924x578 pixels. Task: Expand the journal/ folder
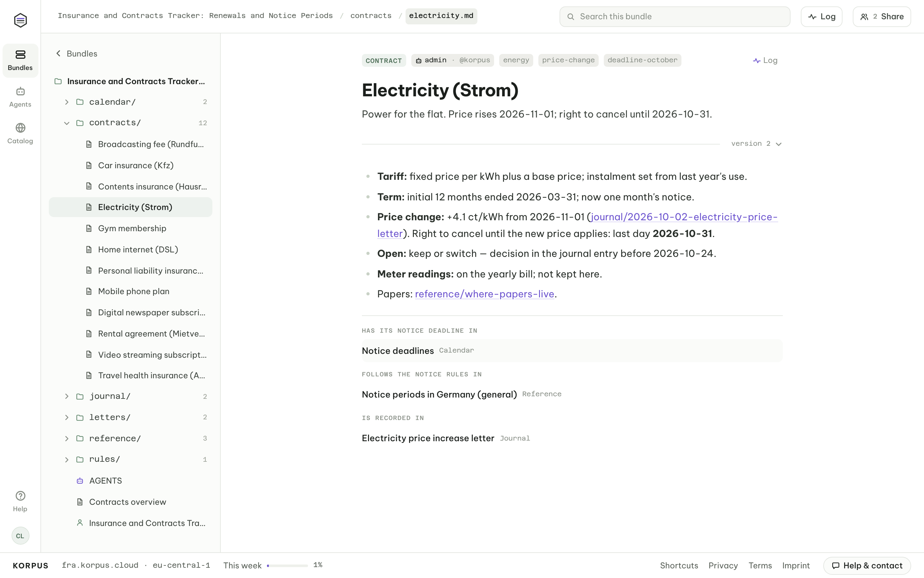[66, 396]
